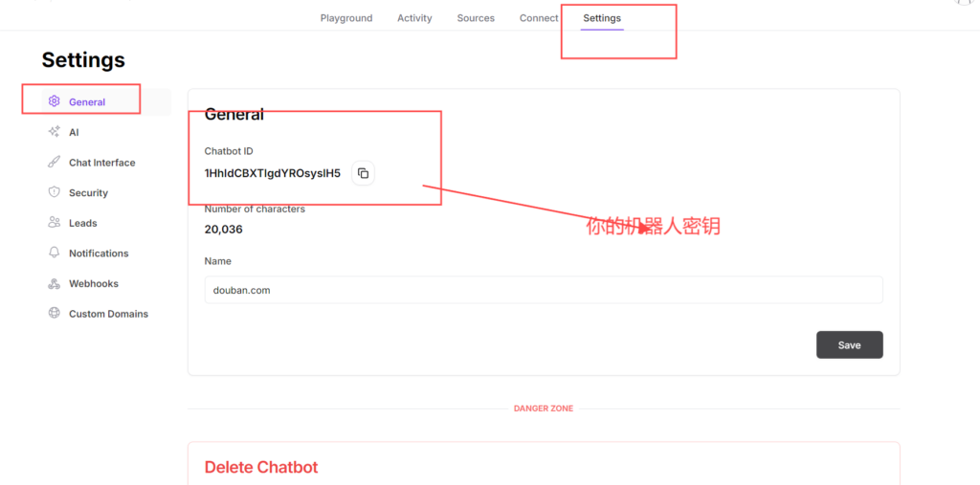Open the user avatar in the top right corner
Viewport: 980px width, 485px height.
pos(965,3)
